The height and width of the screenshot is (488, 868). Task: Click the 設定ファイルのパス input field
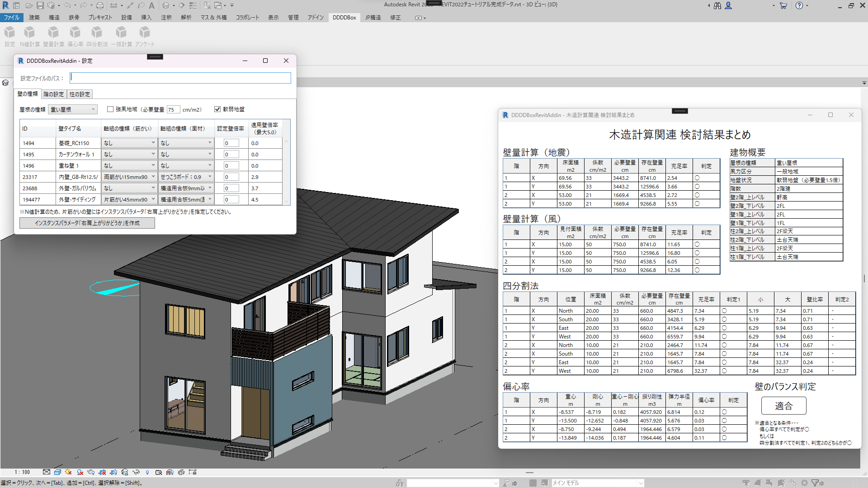[x=180, y=78]
